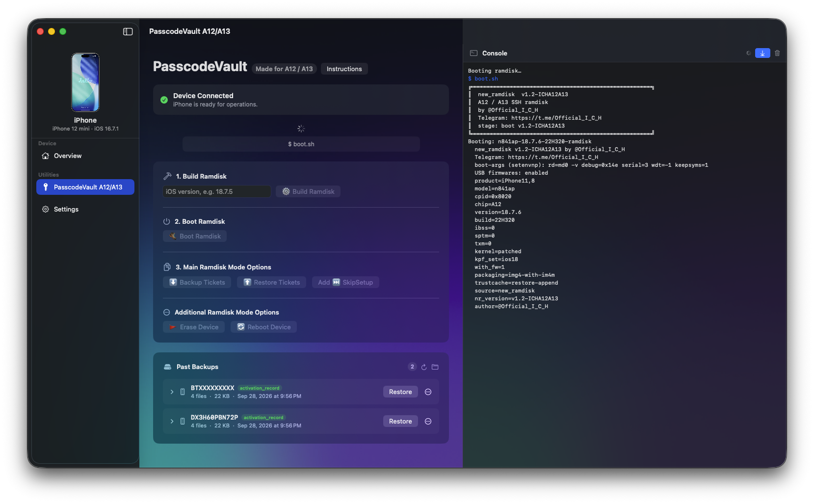Click the Reboot Device button
This screenshot has height=504, width=814.
click(x=264, y=327)
